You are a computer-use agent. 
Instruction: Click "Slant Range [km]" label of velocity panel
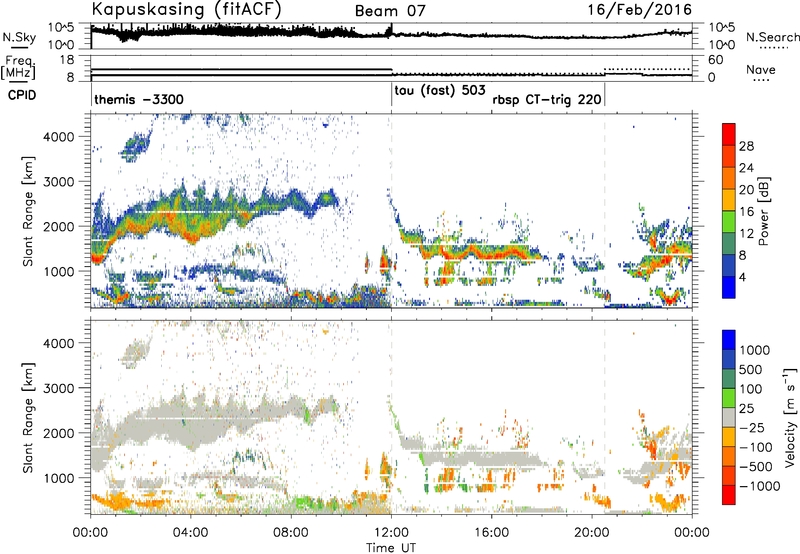pyautogui.click(x=28, y=418)
